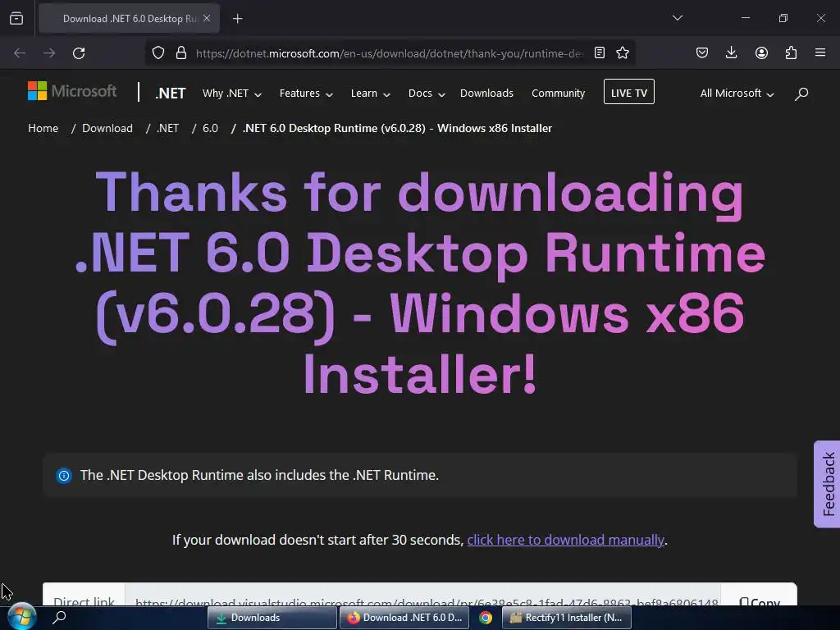Click the taskbar search magnifier
Image resolution: width=840 pixels, height=630 pixels.
59,617
